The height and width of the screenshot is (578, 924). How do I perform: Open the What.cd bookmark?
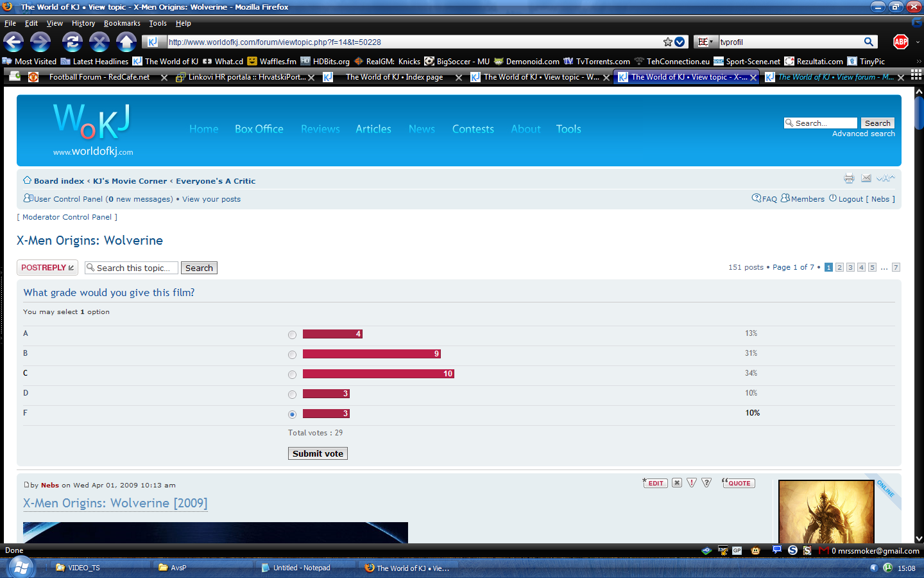pos(223,62)
